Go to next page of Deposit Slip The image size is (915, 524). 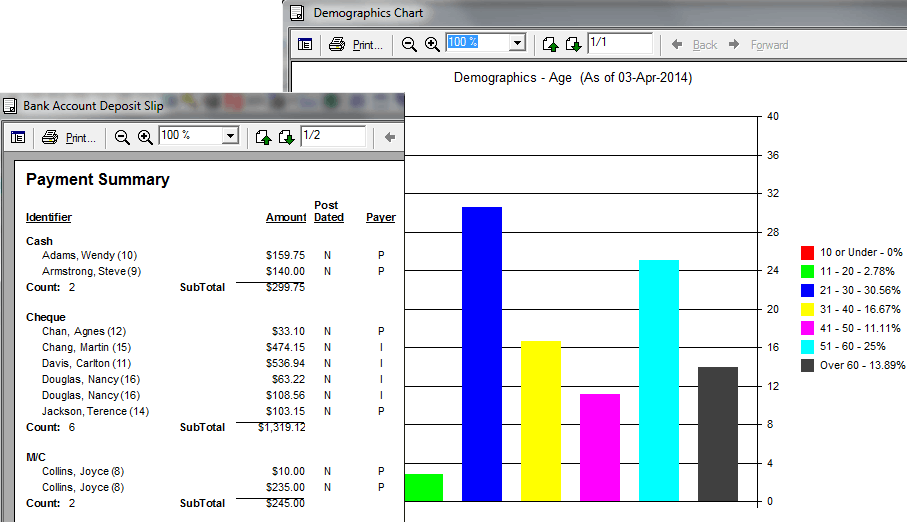click(x=286, y=137)
